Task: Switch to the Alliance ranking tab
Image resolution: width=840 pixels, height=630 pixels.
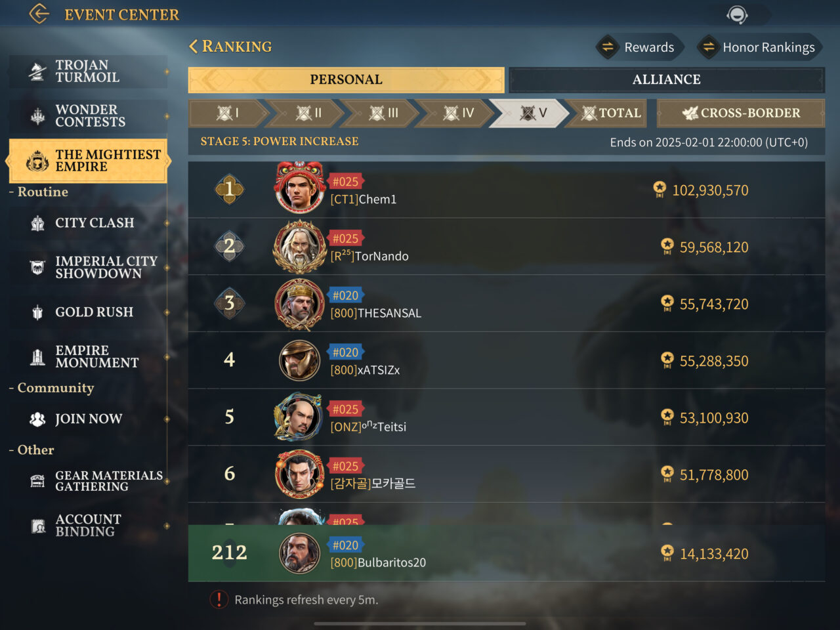Action: tap(666, 79)
